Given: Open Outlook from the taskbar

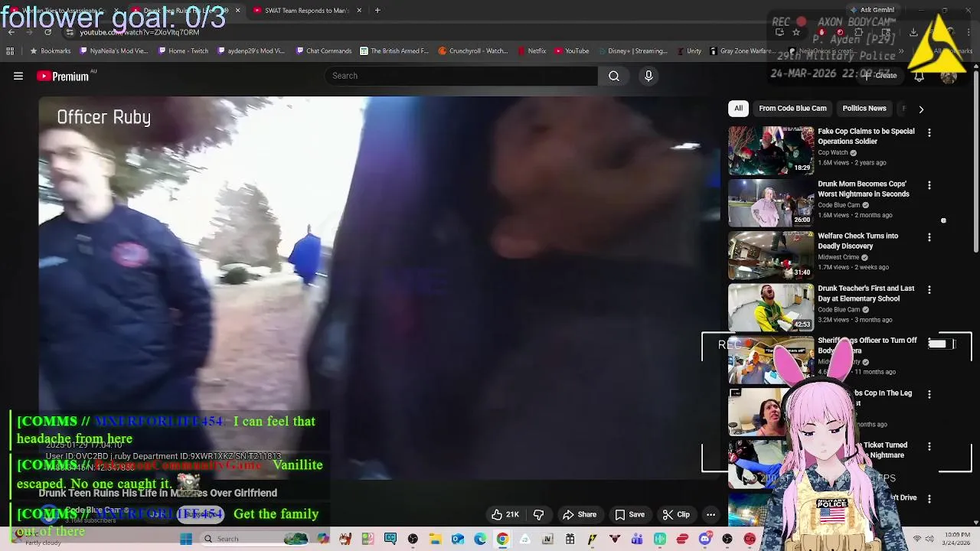Looking at the screenshot, I should pyautogui.click(x=457, y=539).
